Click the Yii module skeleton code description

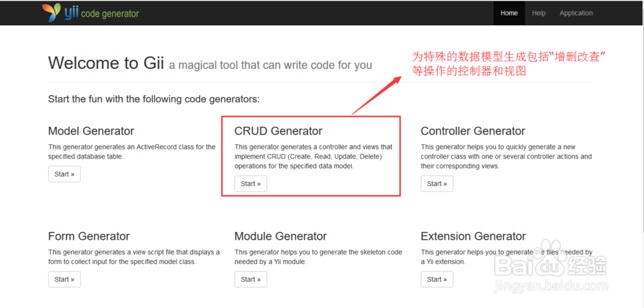click(x=318, y=256)
